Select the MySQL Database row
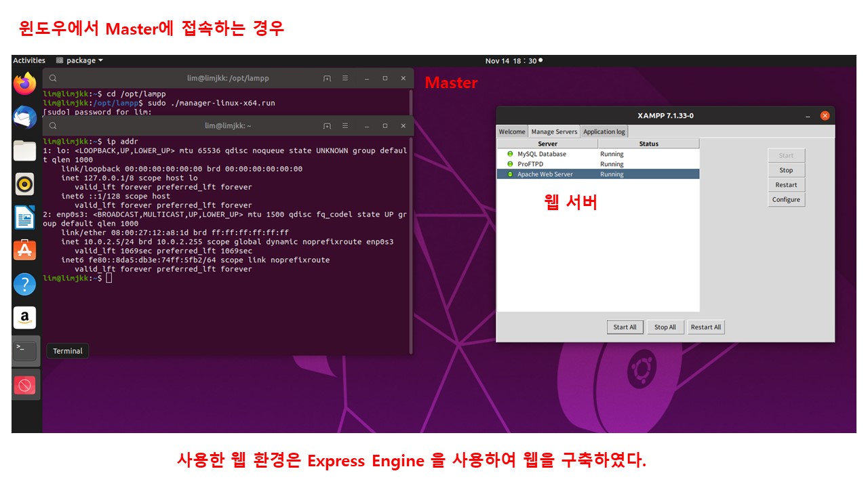 tap(598, 154)
